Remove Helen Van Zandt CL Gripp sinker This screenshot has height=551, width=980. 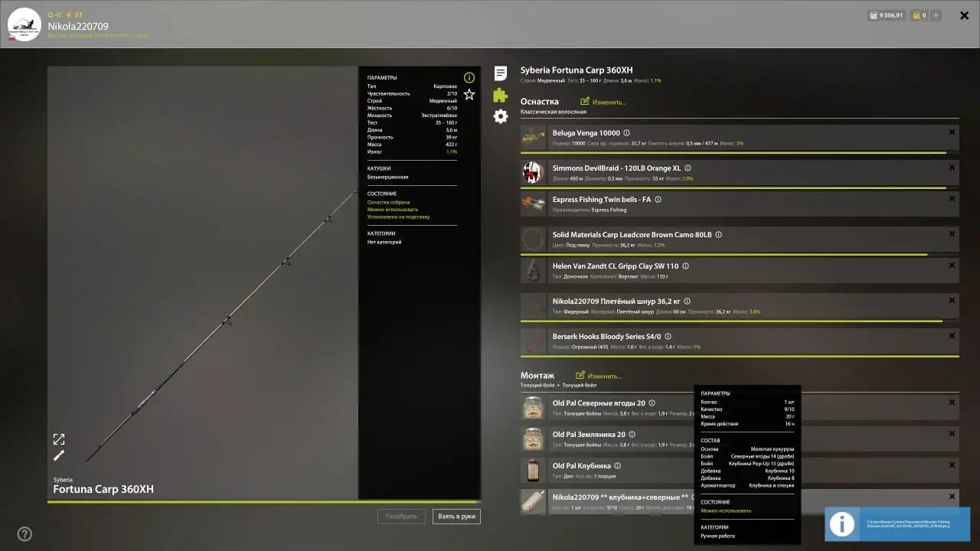952,266
